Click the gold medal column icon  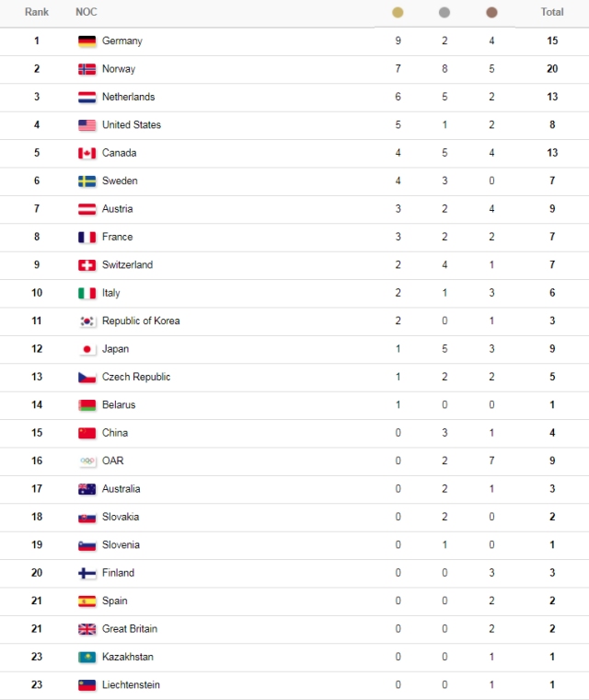tap(398, 13)
